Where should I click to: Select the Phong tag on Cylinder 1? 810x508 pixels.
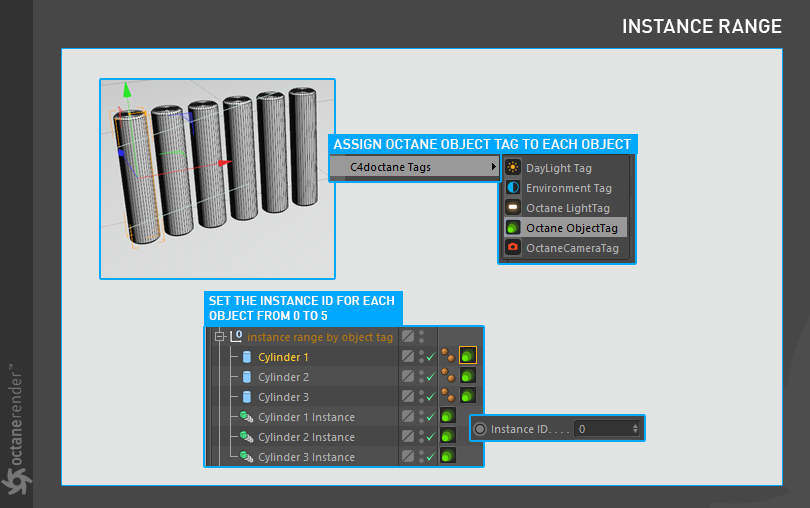click(448, 355)
